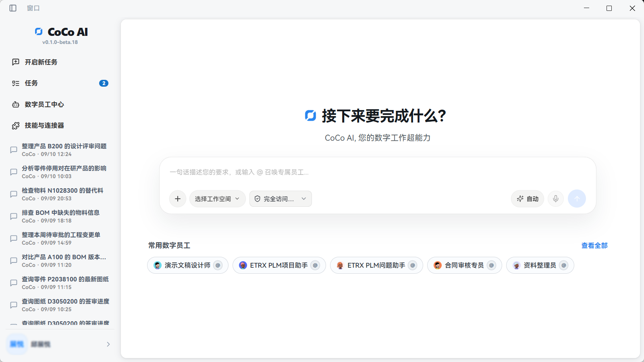Open chat 排查 BOM 中缺失的物料信息
644x362 pixels.
click(x=60, y=216)
